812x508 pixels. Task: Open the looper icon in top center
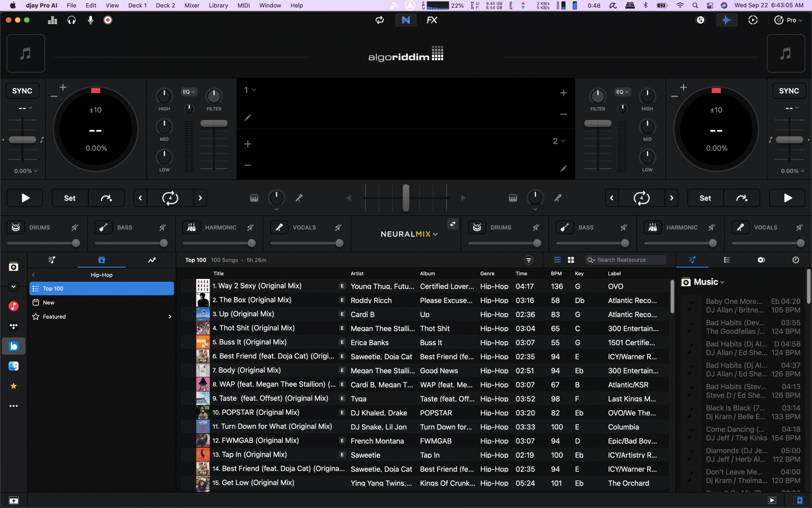(380, 20)
